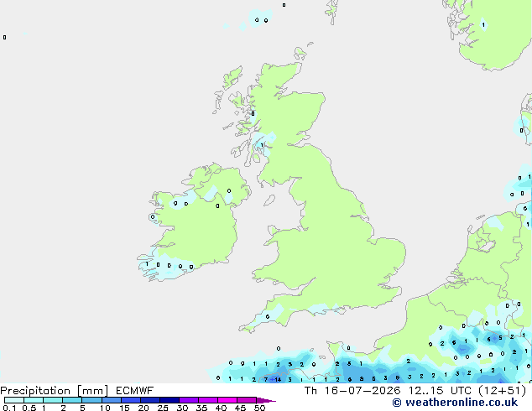Click the weatheronline.co.uk copyright link

(x=455, y=403)
